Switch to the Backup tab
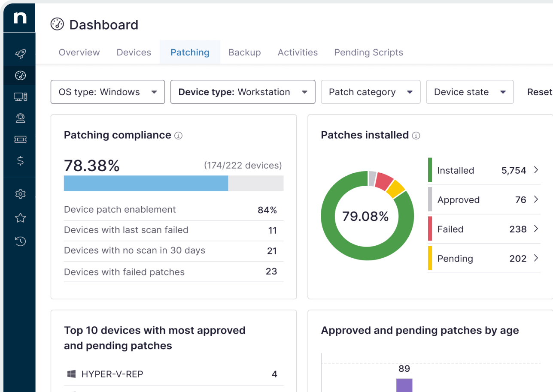 245,52
